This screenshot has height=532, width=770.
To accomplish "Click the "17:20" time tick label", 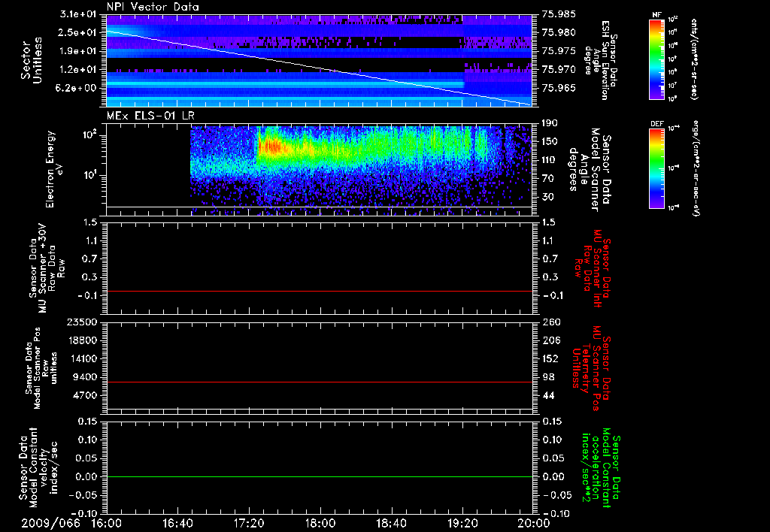I will point(249,523).
